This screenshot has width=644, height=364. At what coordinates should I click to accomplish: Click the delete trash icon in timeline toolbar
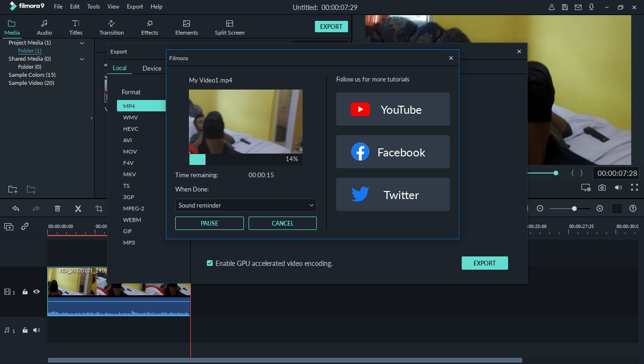[x=57, y=209]
